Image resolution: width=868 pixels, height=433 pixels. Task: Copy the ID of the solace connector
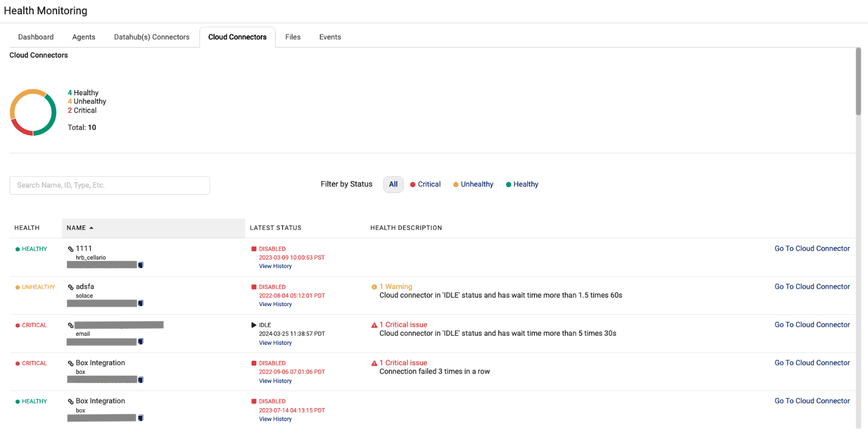click(x=140, y=303)
